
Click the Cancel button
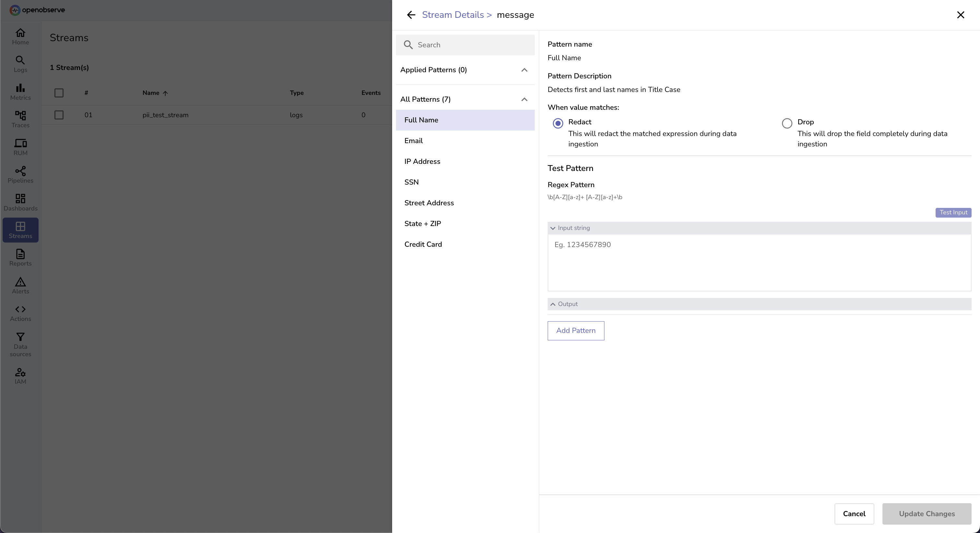[x=854, y=514]
